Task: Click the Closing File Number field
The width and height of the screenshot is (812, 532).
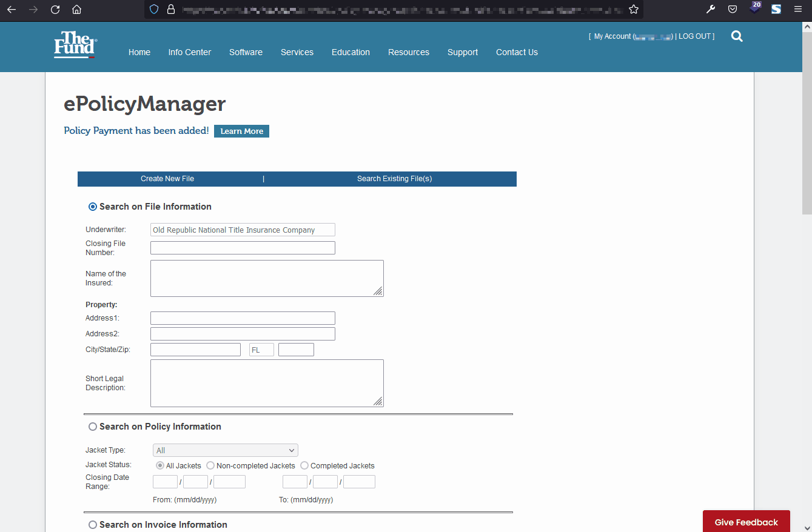Action: 243,248
